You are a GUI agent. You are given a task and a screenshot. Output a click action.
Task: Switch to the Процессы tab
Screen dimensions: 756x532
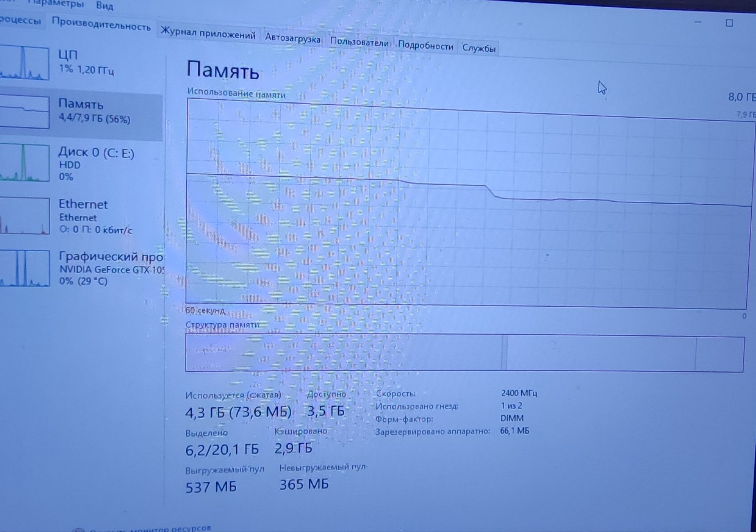point(20,20)
